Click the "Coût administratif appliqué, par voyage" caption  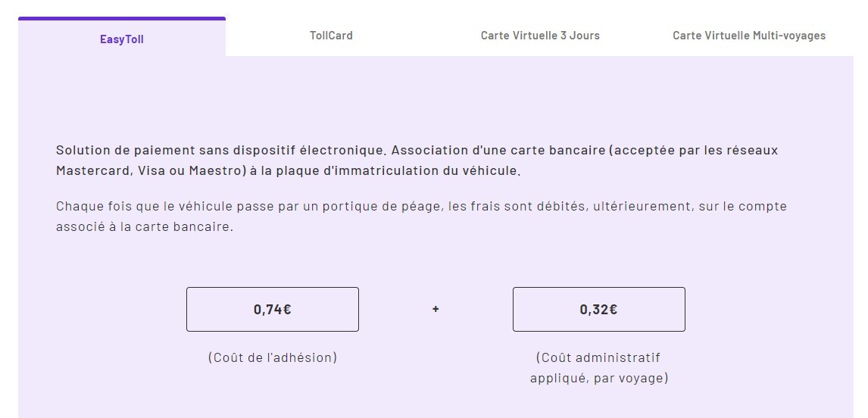[598, 367]
